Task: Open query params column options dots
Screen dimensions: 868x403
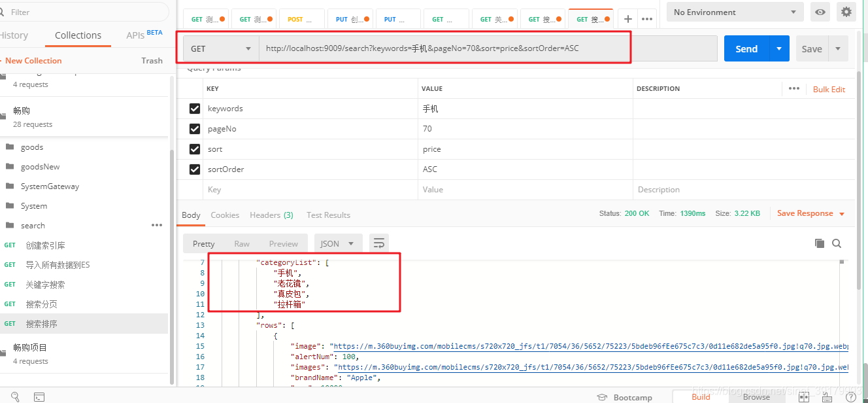Action: click(x=794, y=88)
